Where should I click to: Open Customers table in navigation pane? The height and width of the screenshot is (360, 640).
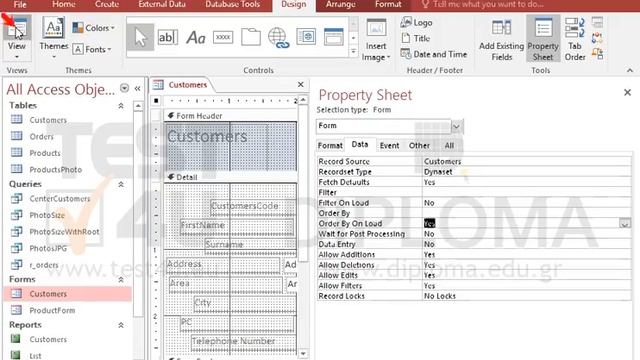[x=48, y=120]
